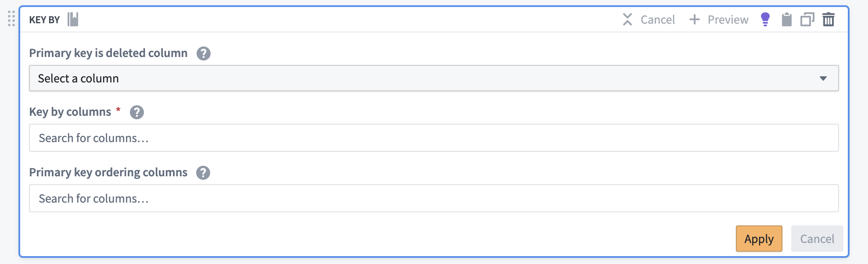Grab the drag handle beside the KEY BY panel
Screen dimensions: 868x264
point(11,18)
